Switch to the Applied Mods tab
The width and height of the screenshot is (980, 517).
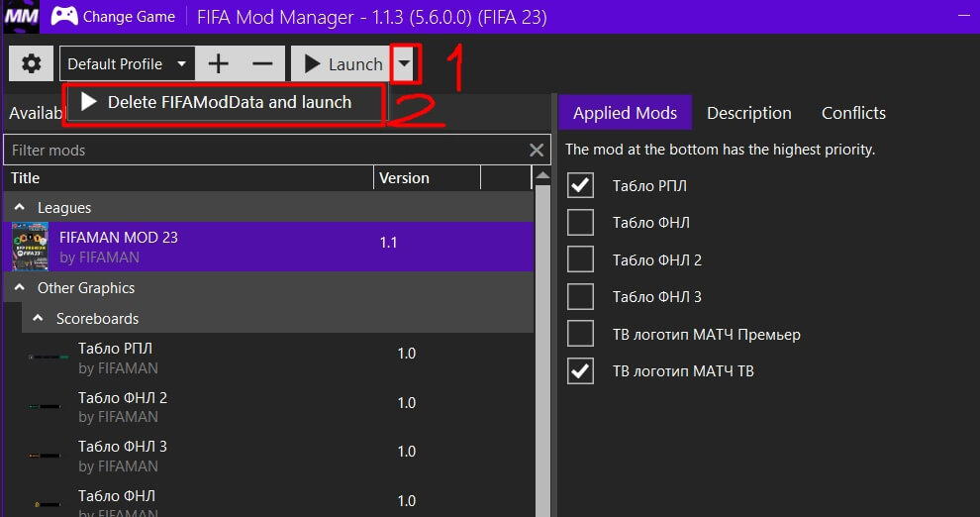tap(625, 113)
